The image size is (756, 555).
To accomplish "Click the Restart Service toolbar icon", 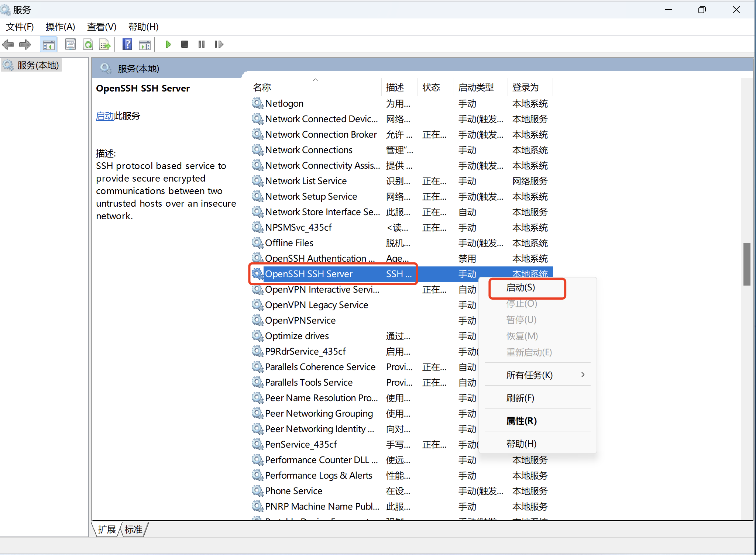I will 219,45.
